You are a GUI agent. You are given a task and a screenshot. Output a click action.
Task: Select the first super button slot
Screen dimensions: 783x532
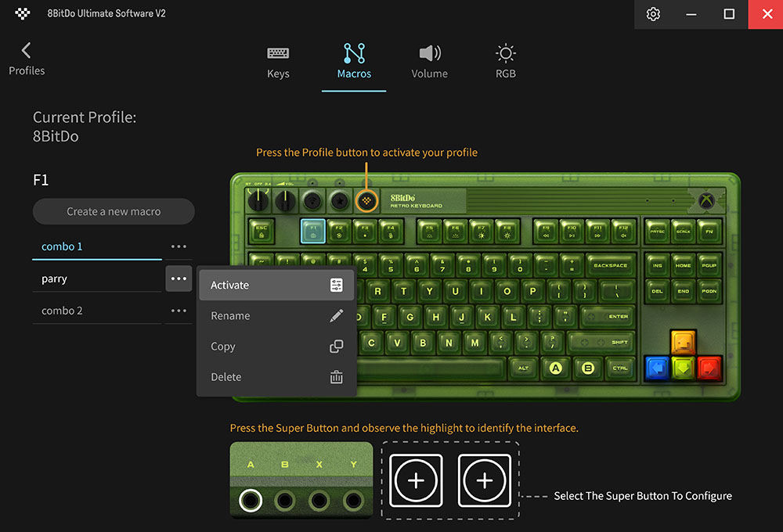[x=416, y=480]
